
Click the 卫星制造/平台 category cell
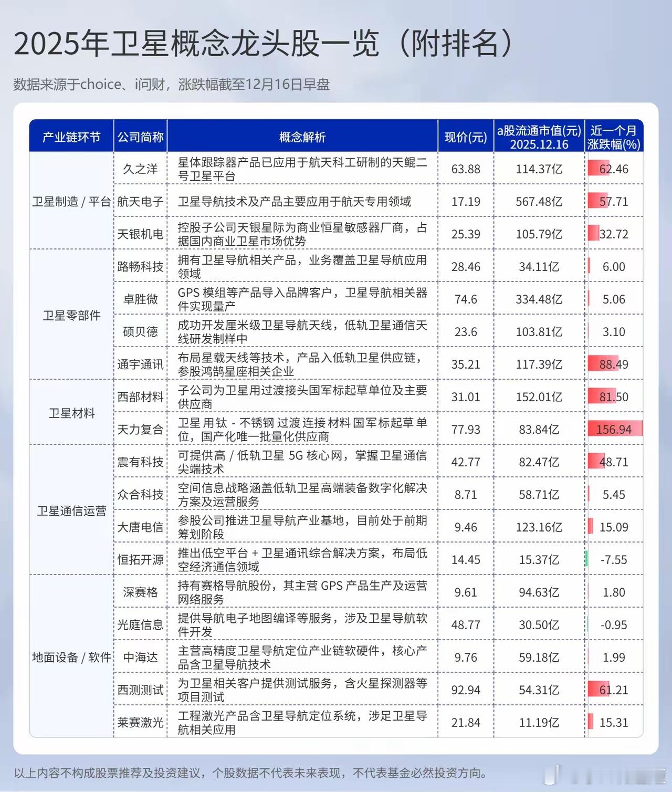[72, 201]
